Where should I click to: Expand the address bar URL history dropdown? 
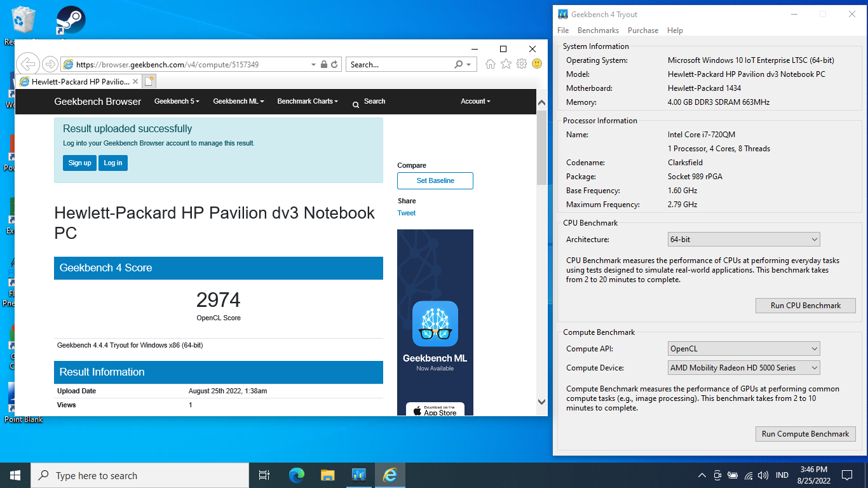click(313, 65)
